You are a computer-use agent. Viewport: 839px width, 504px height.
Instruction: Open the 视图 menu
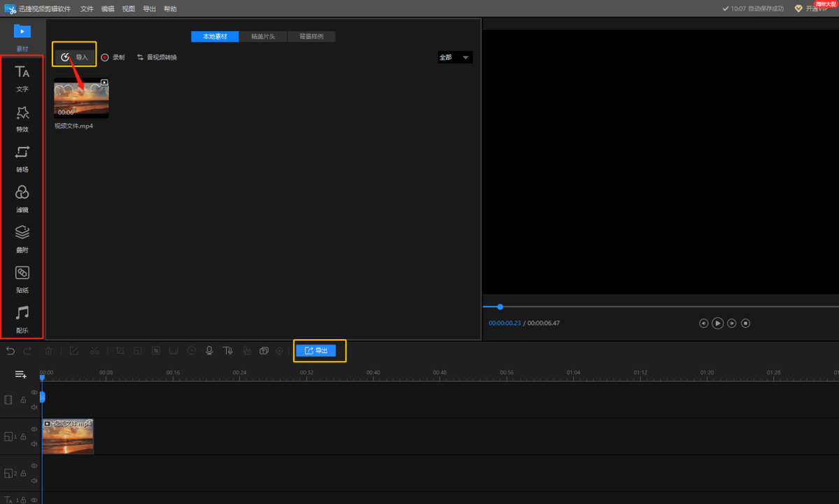(129, 9)
